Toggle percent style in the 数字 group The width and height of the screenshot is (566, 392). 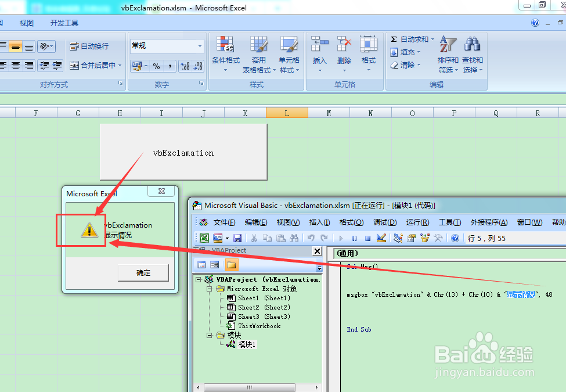156,66
